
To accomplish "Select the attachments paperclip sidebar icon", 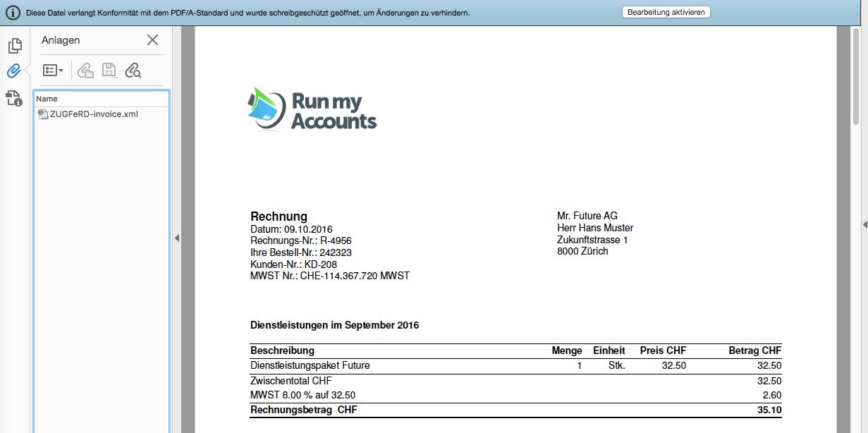I will (x=14, y=71).
